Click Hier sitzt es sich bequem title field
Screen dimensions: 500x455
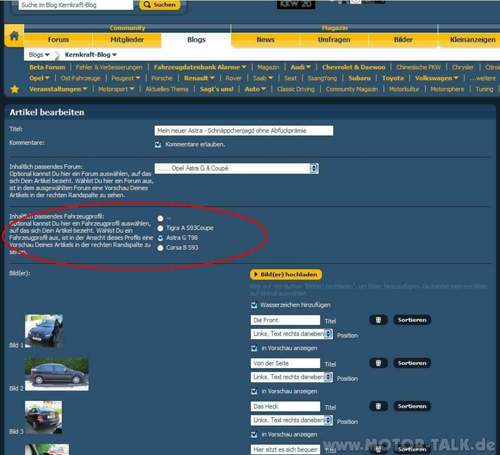coord(285,450)
